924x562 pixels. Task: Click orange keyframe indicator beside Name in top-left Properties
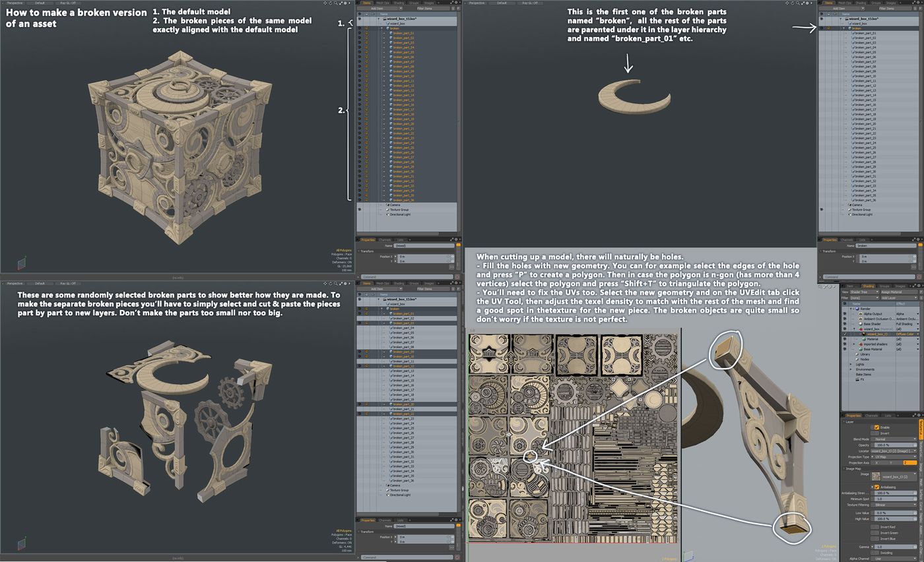point(458,245)
